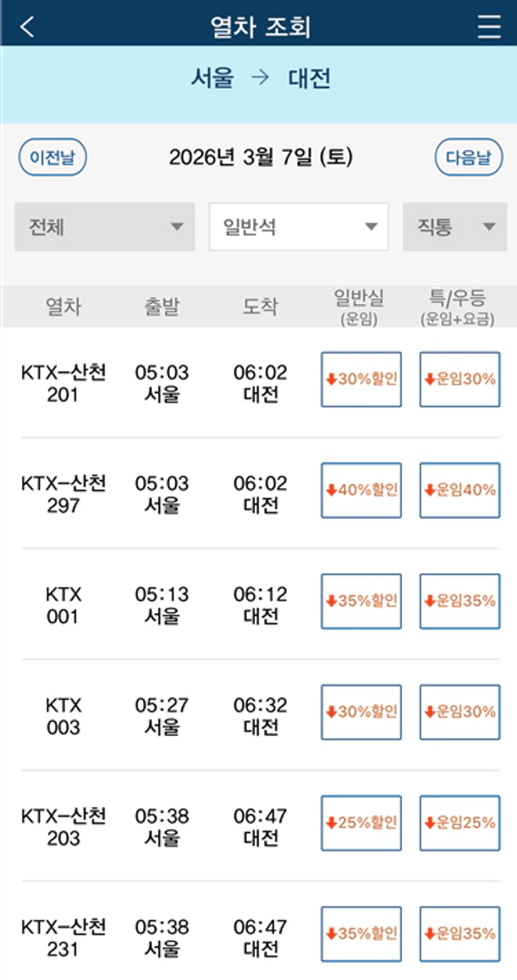
Task: Tap the 2026년 3월 7일 date label
Action: [x=261, y=157]
